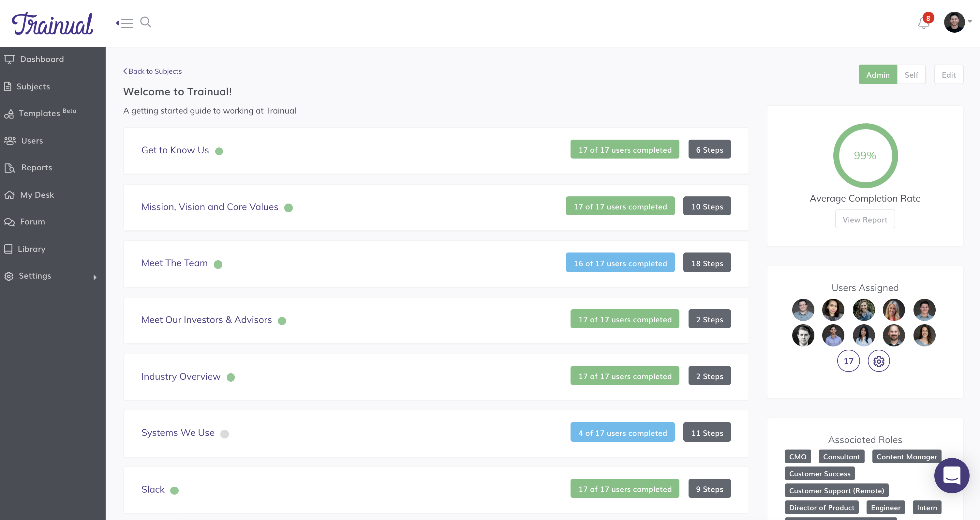Open the Meet The Team topic

click(174, 263)
